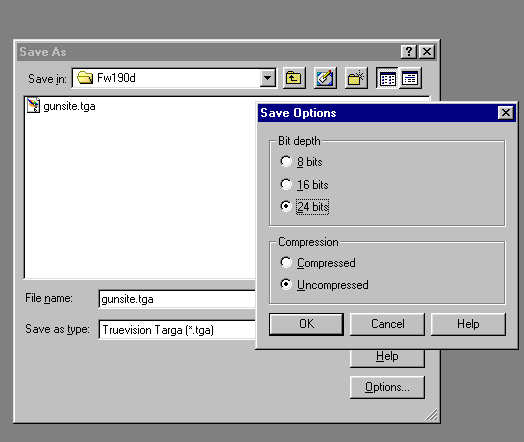Click the File name input field
Image resolution: width=524 pixels, height=442 pixels.
(177, 299)
